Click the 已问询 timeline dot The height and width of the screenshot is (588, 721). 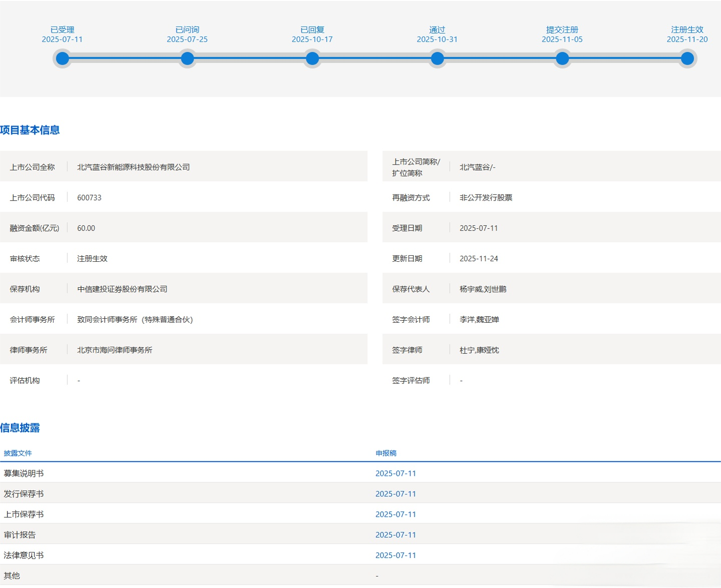[x=187, y=59]
